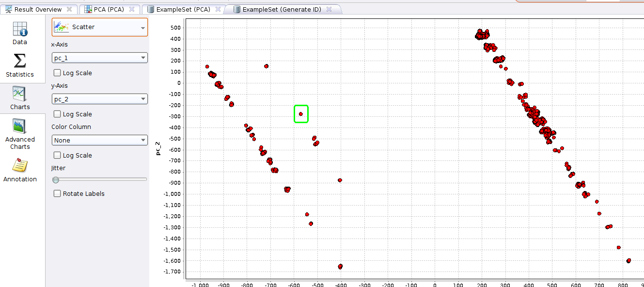The height and width of the screenshot is (287, 644).
Task: Select the Annotation notepad icon
Action: (19, 166)
